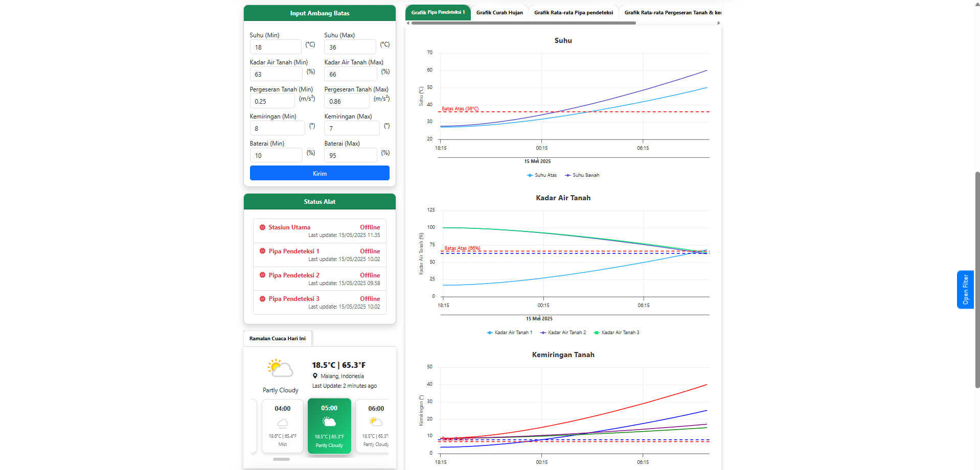Click the hourly forecast horizontal scrollbar
Image resolution: width=980 pixels, height=470 pixels.
click(x=281, y=459)
